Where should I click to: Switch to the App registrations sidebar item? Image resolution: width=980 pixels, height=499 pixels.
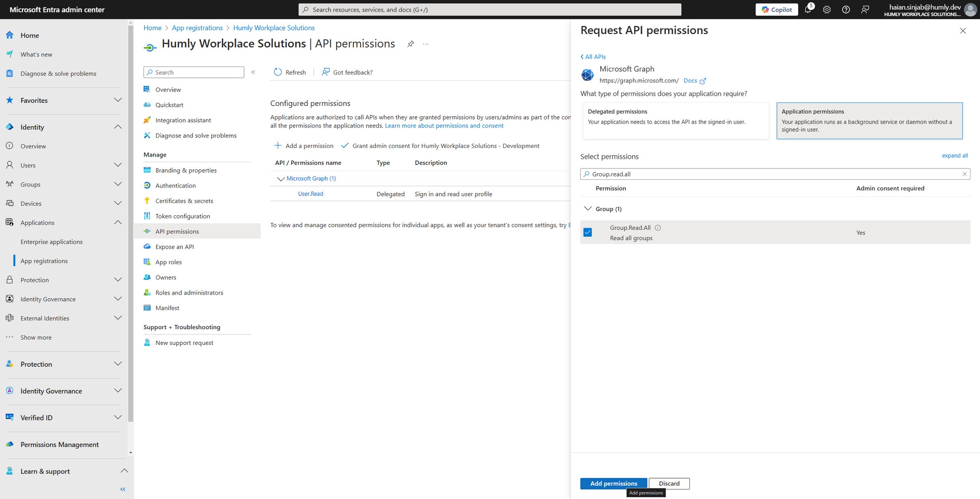[44, 260]
